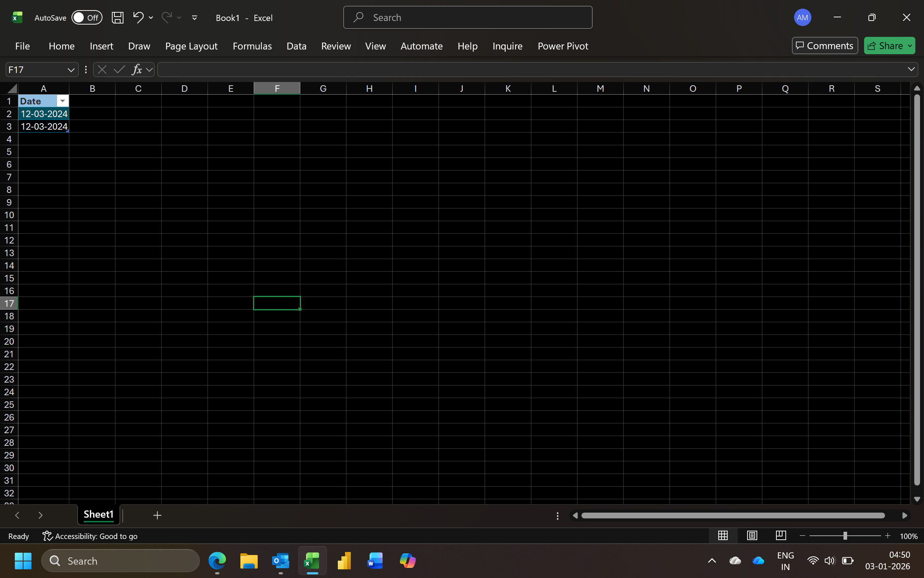
Task: Select cell A3 containing 12-03-2024
Action: click(44, 126)
